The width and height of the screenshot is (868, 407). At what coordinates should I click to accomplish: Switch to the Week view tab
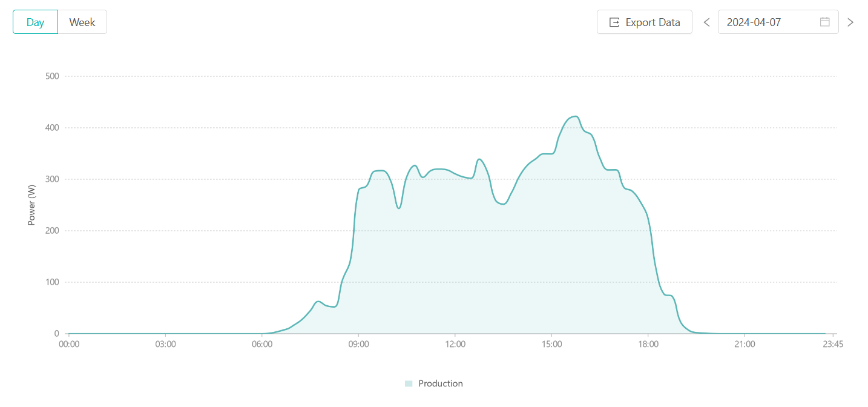point(82,22)
